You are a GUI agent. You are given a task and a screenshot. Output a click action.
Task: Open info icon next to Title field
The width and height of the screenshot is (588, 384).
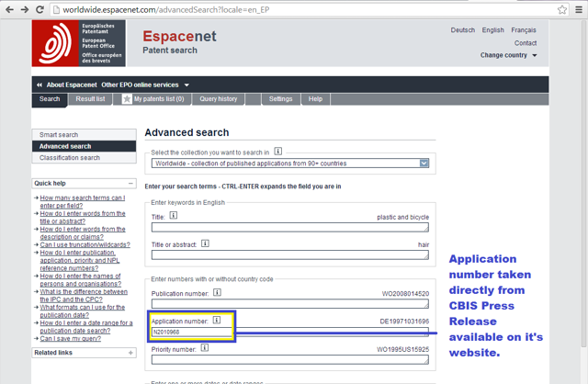pyautogui.click(x=174, y=215)
